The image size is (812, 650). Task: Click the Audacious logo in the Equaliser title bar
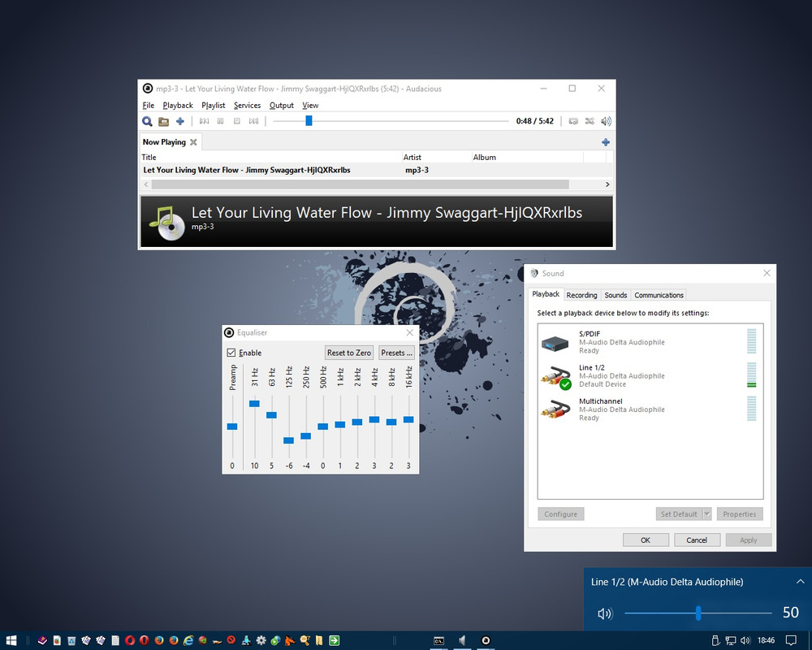coord(229,332)
